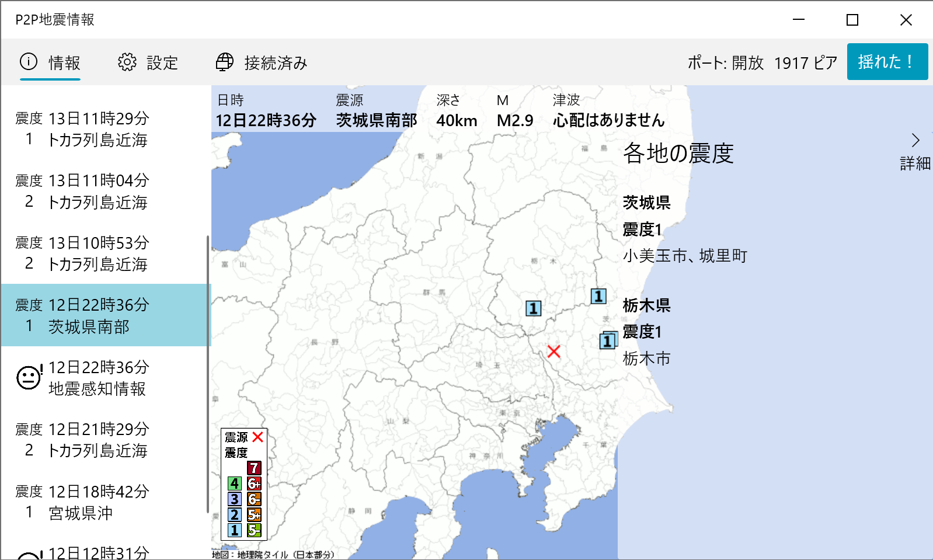Viewport: 933px width, 560px height.
Task: Click the settings gear icon
Action: point(127,62)
